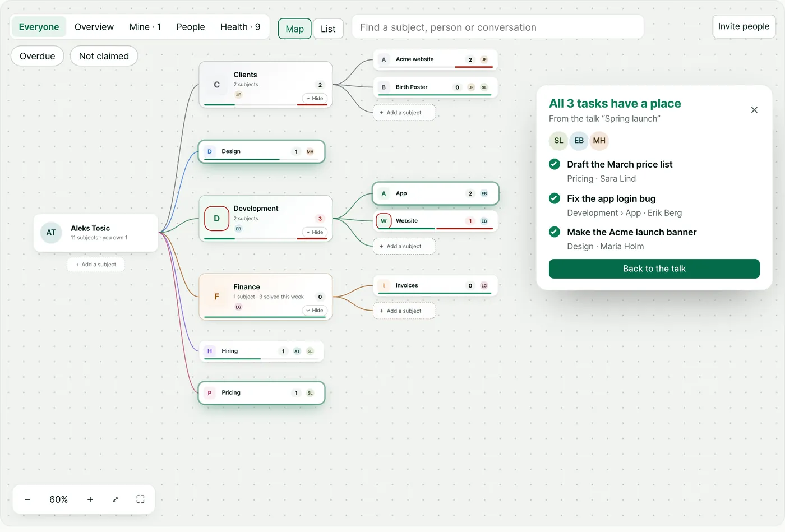The width and height of the screenshot is (785, 532).
Task: Click the H icon on the Hiring subject
Action: 210,351
